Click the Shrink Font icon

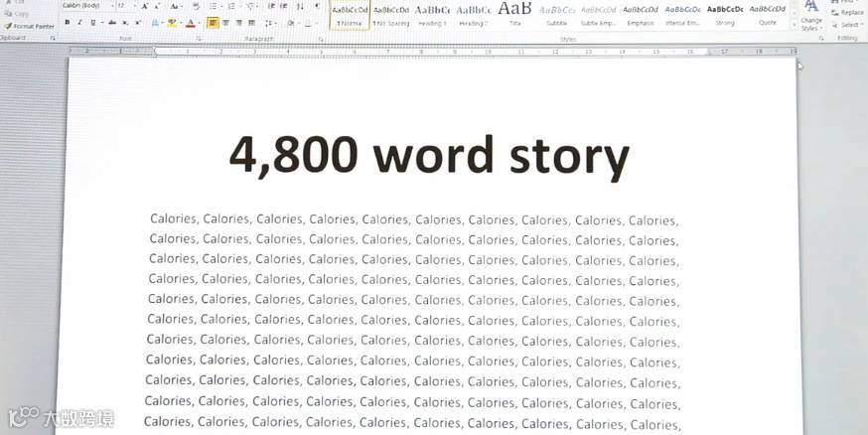157,6
